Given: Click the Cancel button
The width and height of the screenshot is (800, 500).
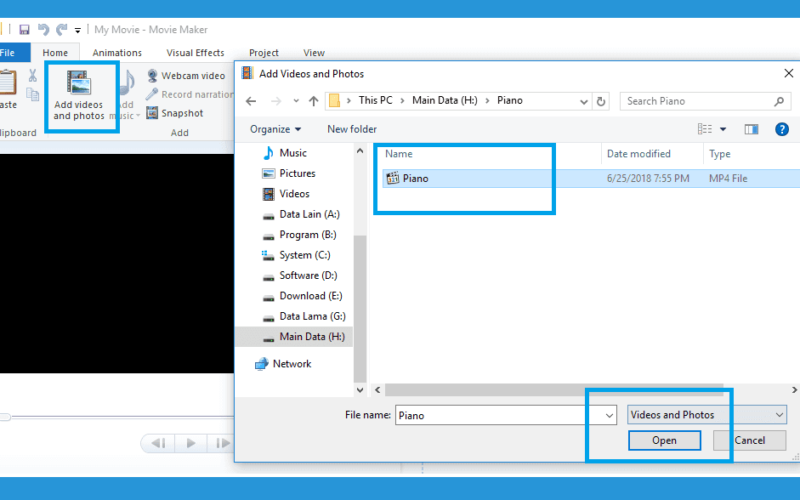Looking at the screenshot, I should point(749,440).
